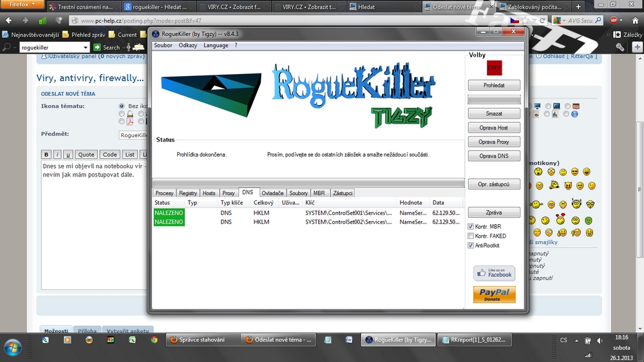Viewport: 644px width, 362px height.
Task: Open Chrome from the taskbar
Action: point(154,340)
